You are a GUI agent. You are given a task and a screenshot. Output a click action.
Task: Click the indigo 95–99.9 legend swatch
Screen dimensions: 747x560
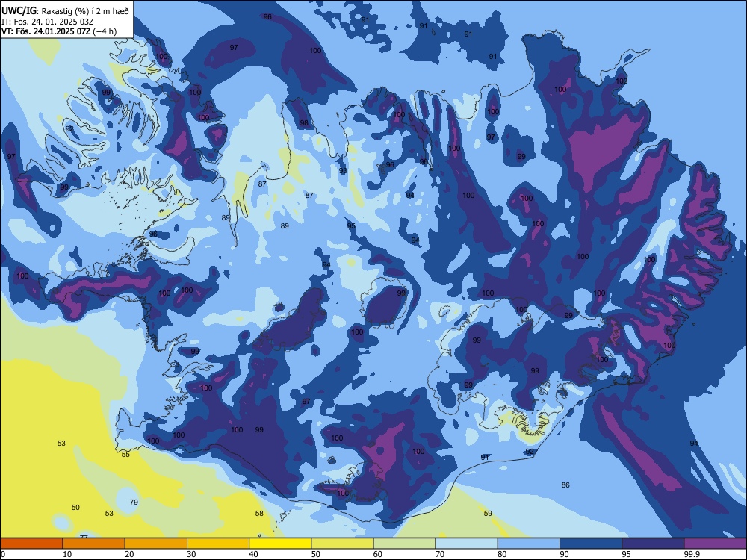click(x=653, y=544)
